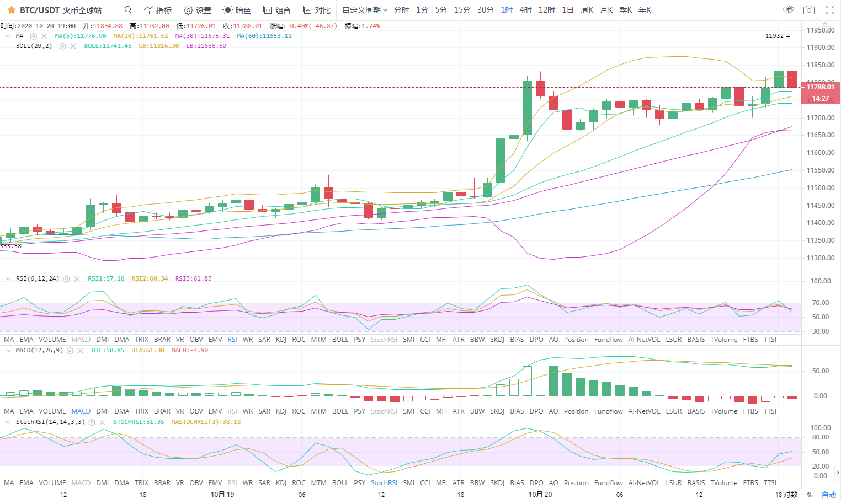Remove the MA indicator with its X
841x504 pixels.
pyautogui.click(x=44, y=36)
